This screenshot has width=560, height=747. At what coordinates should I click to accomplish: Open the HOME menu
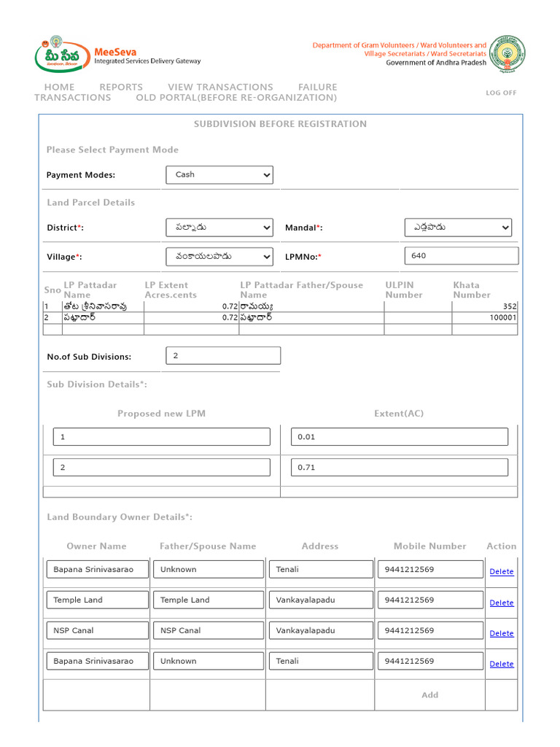tap(59, 88)
